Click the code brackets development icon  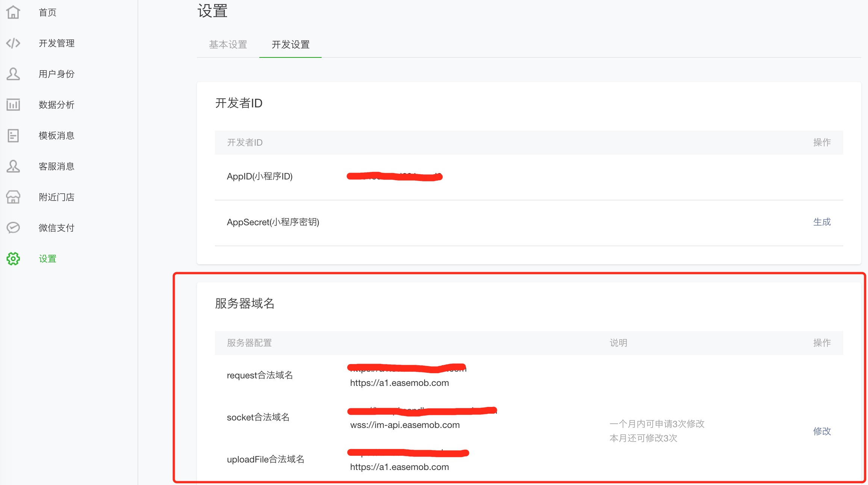click(x=13, y=43)
